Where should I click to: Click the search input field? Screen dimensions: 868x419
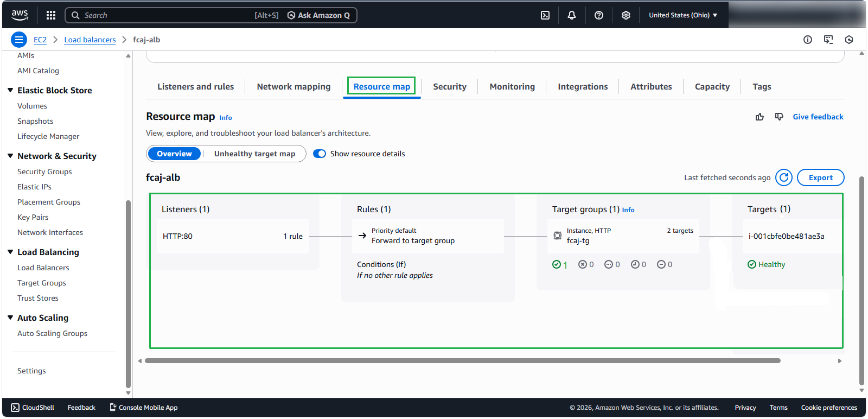pos(168,15)
